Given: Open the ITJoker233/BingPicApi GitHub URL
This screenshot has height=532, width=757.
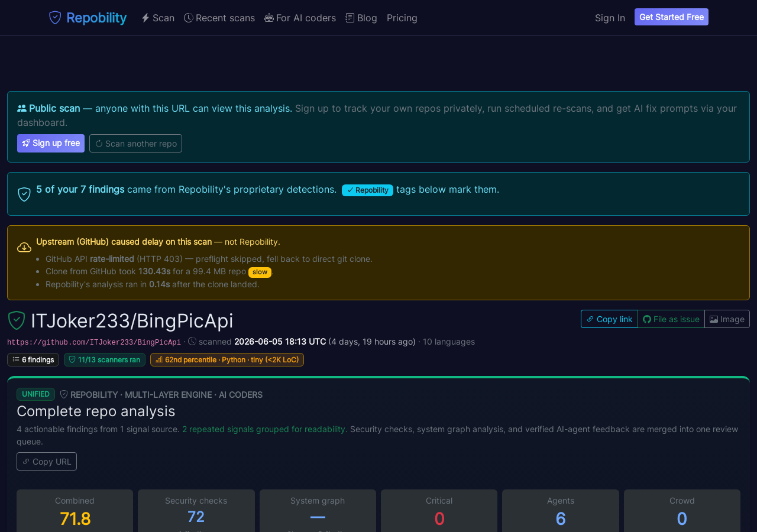Looking at the screenshot, I should [x=94, y=342].
